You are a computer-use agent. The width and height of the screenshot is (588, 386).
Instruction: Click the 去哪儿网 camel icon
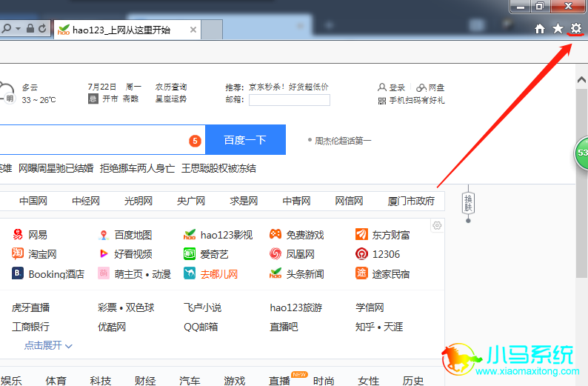click(x=190, y=273)
